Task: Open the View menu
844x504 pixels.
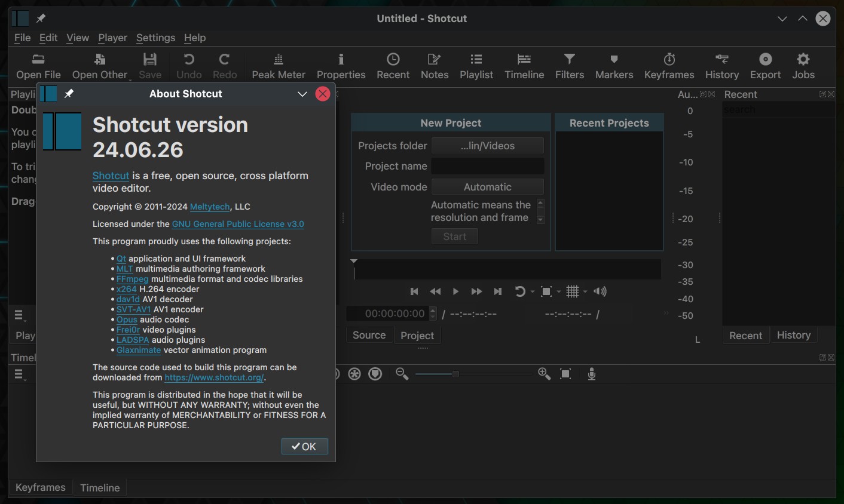Action: 78,38
